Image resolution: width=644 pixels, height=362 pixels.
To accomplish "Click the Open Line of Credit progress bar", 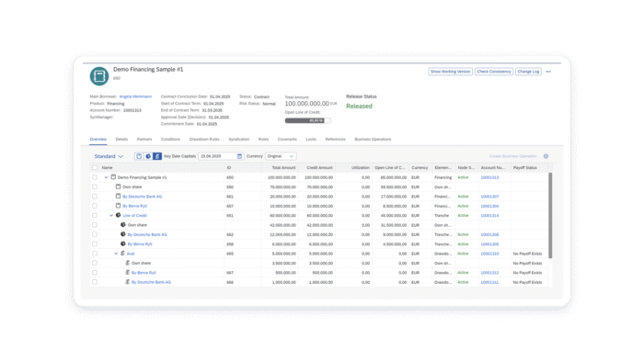I will (307, 120).
